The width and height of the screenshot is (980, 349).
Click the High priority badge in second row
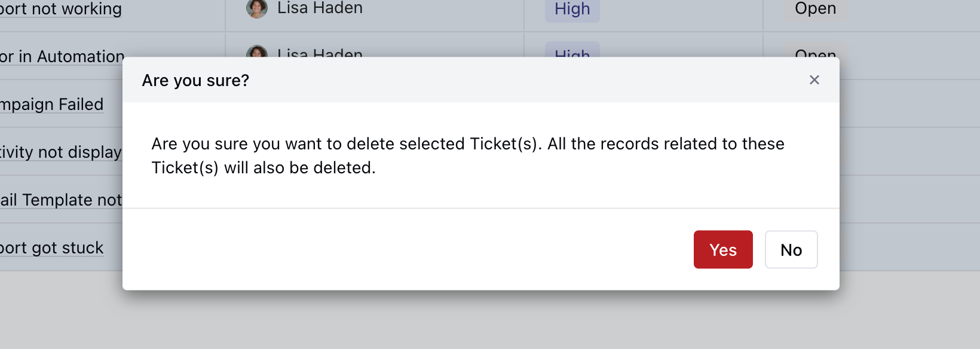[571, 56]
